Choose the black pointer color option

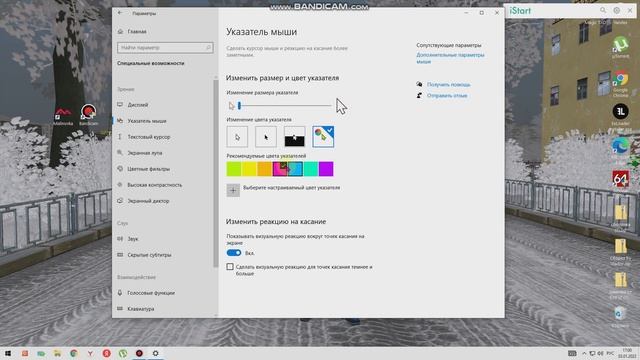point(266,137)
